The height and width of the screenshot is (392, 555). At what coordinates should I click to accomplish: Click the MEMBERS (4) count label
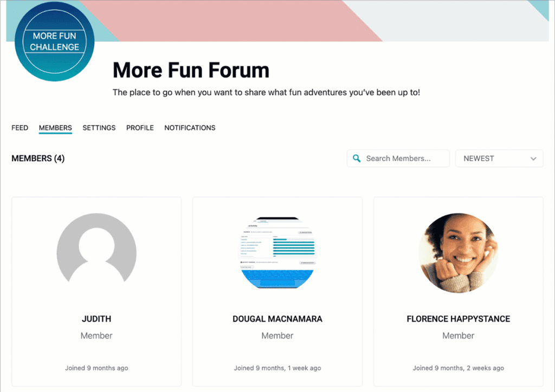(37, 158)
